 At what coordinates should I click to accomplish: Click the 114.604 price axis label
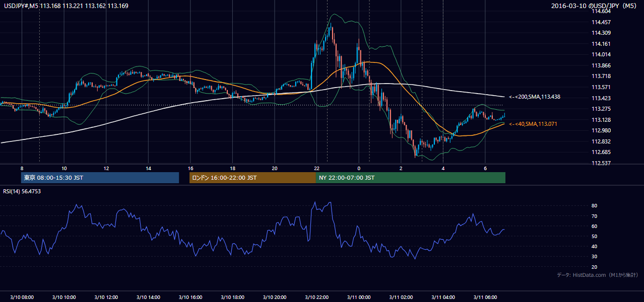tap(602, 11)
